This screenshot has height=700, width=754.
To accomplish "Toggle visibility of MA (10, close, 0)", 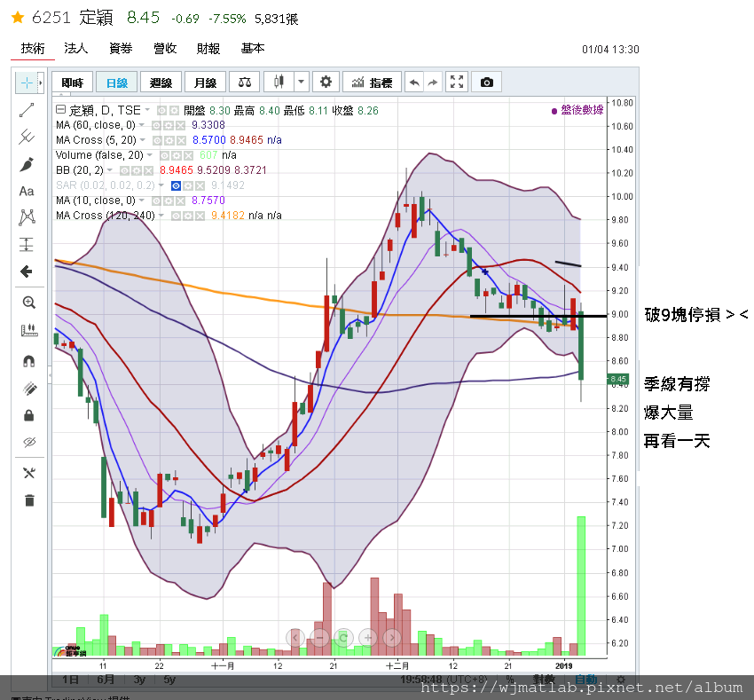I will [157, 201].
